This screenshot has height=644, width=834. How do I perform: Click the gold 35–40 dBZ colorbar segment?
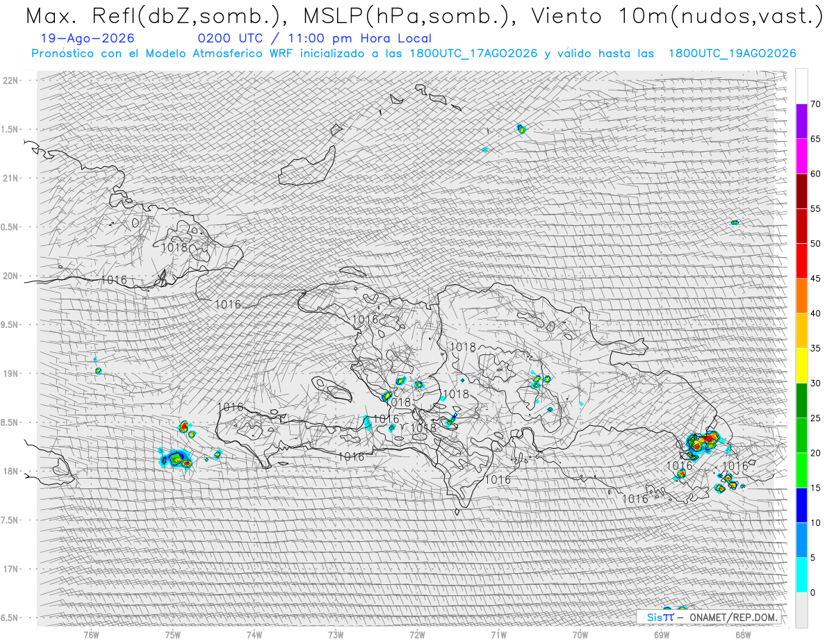801,331
